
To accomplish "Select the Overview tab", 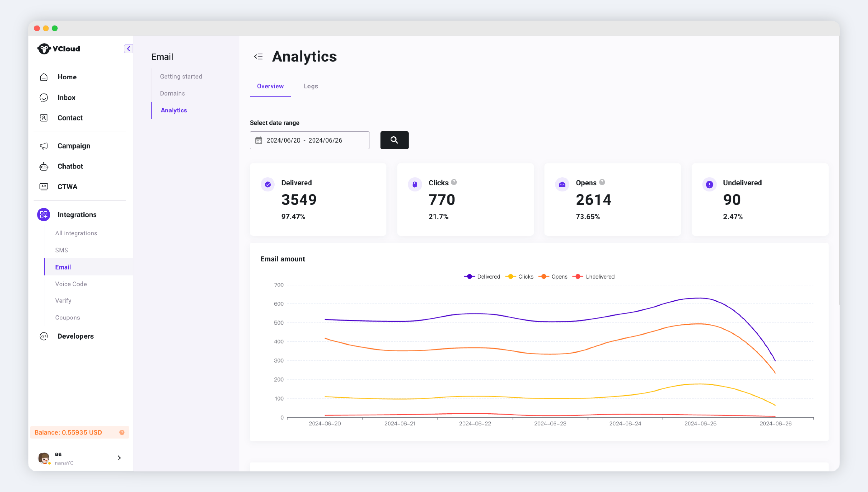I will 270,86.
